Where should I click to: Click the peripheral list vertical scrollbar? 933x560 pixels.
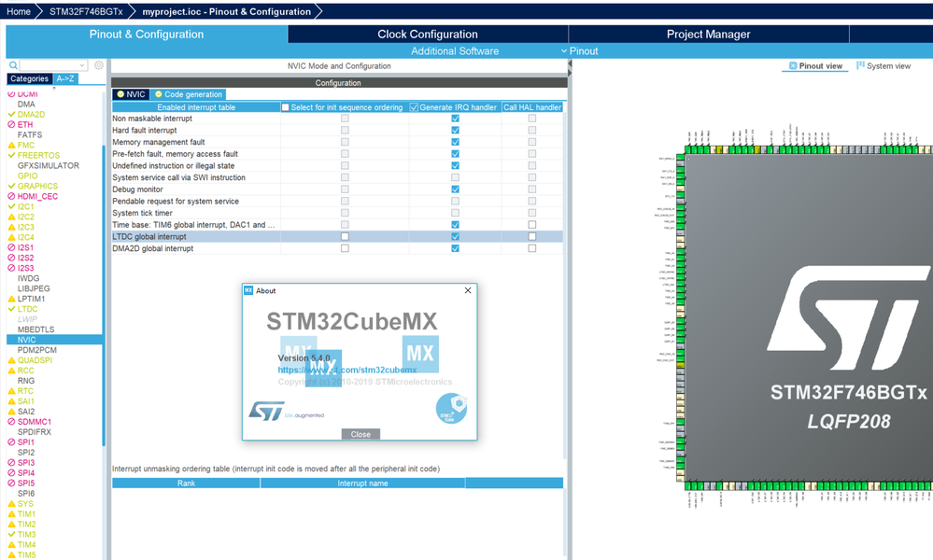104,296
